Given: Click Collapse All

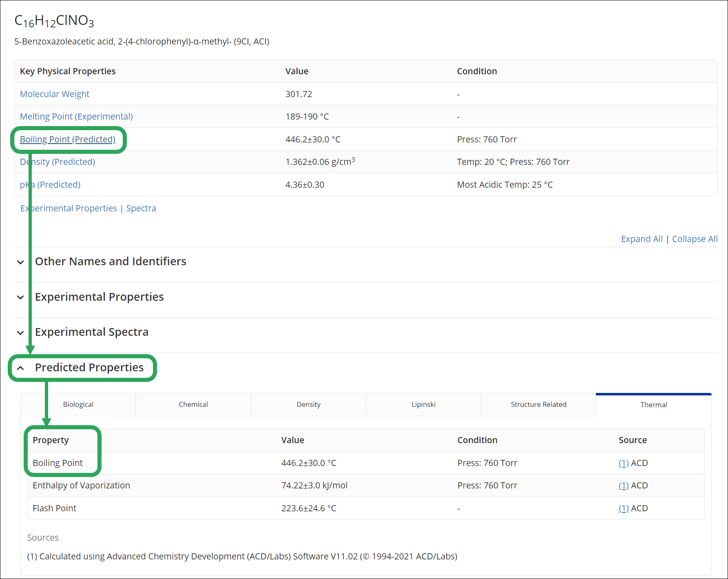Looking at the screenshot, I should [x=695, y=239].
